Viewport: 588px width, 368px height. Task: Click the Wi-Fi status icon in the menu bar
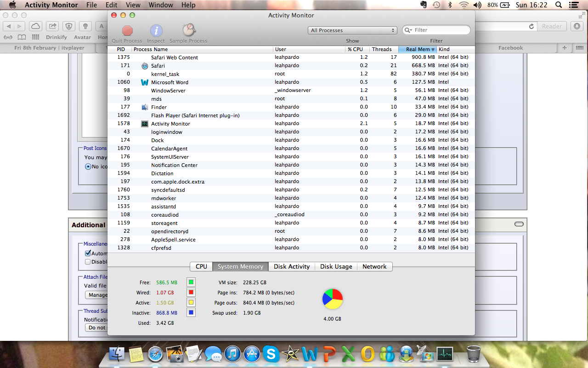pos(464,5)
